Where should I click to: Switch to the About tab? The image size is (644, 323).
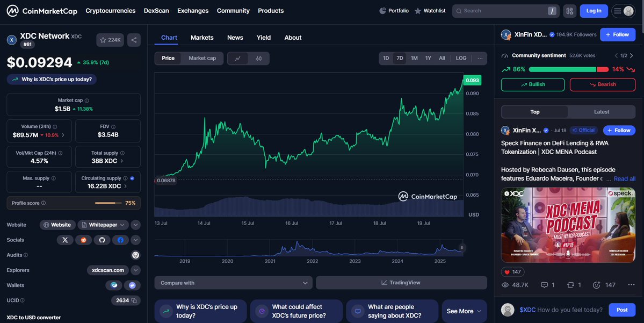pos(293,38)
